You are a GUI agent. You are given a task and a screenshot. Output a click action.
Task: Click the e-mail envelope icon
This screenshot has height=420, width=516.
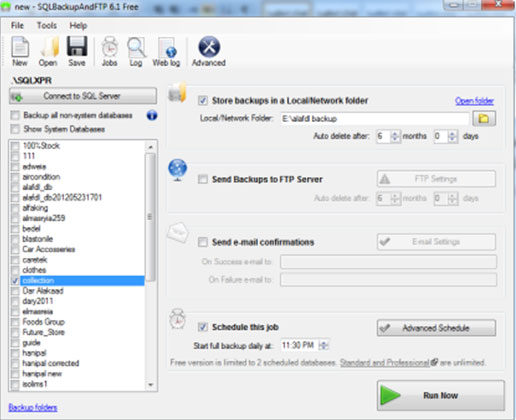click(178, 232)
